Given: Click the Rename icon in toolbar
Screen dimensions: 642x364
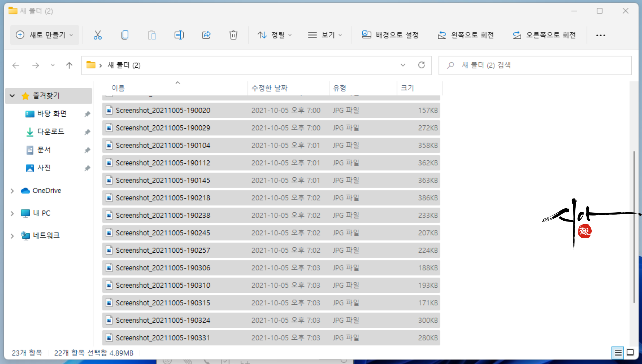Looking at the screenshot, I should (x=179, y=35).
